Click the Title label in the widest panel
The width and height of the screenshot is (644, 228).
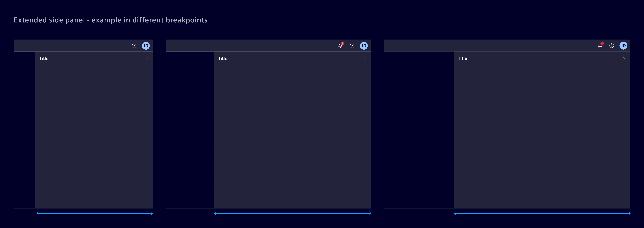[x=462, y=58]
